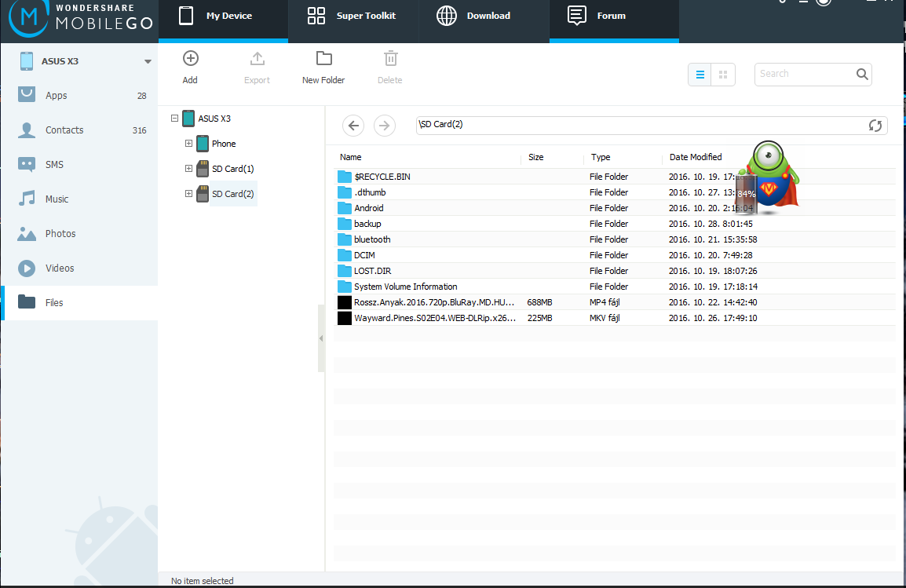Open Contacts in the sidebar
This screenshot has width=906, height=588.
79,130
